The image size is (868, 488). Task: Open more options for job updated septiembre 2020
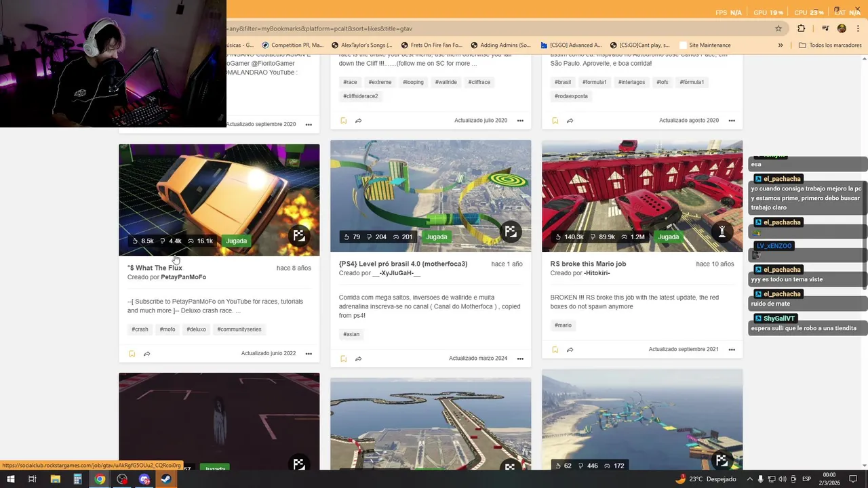[x=309, y=125]
